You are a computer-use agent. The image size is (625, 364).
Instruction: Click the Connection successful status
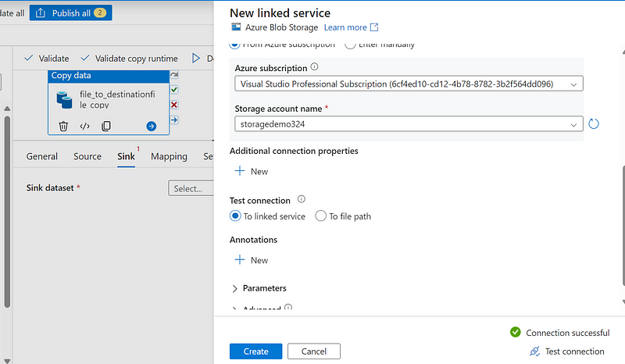tap(559, 333)
